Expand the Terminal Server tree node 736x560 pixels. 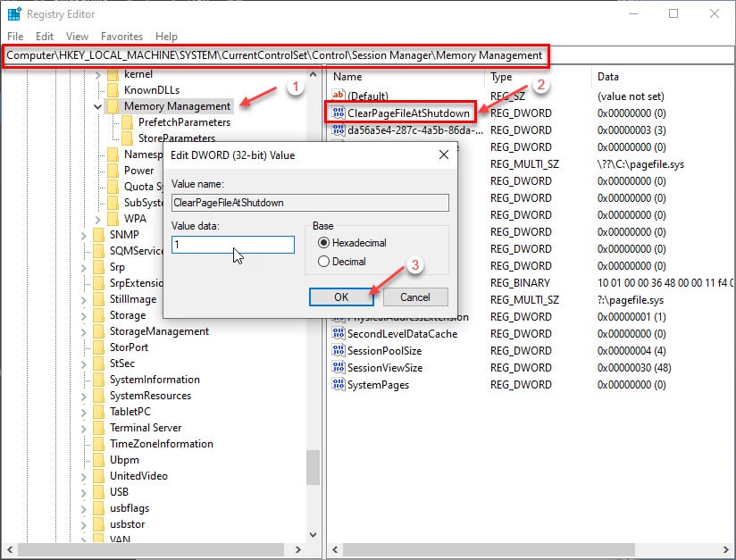tap(84, 428)
